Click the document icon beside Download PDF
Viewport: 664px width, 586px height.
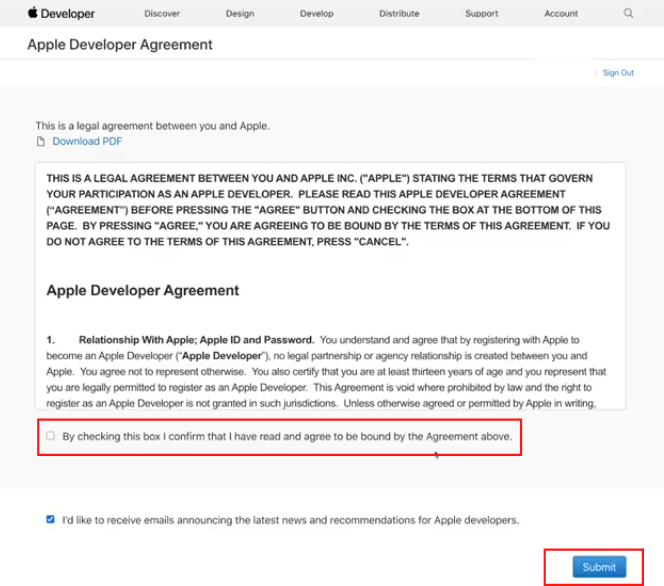coord(42,142)
